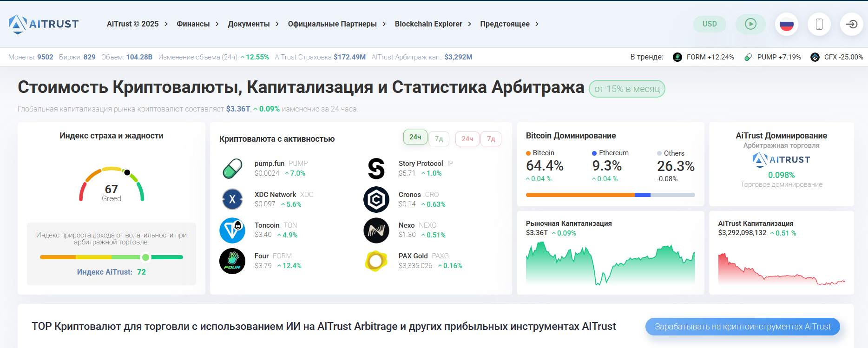This screenshot has width=868, height=348.
Task: Click PUMP +7.19% trending text
Action: [x=779, y=57]
